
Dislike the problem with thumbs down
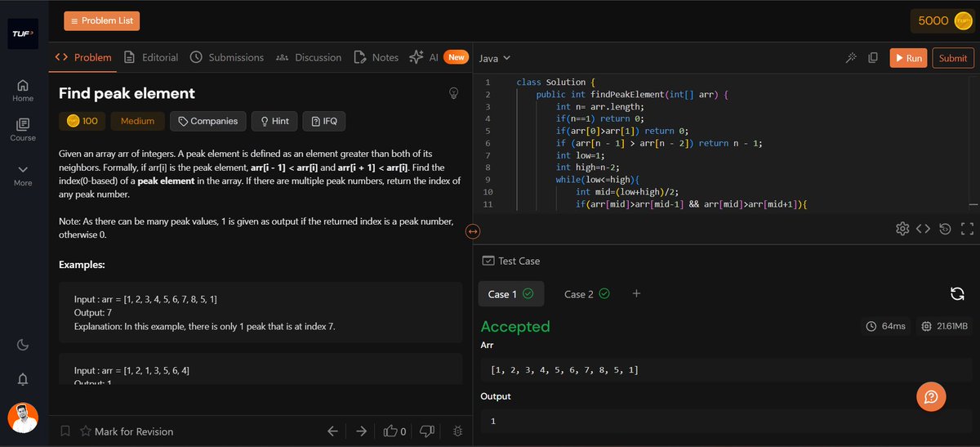[x=426, y=431]
